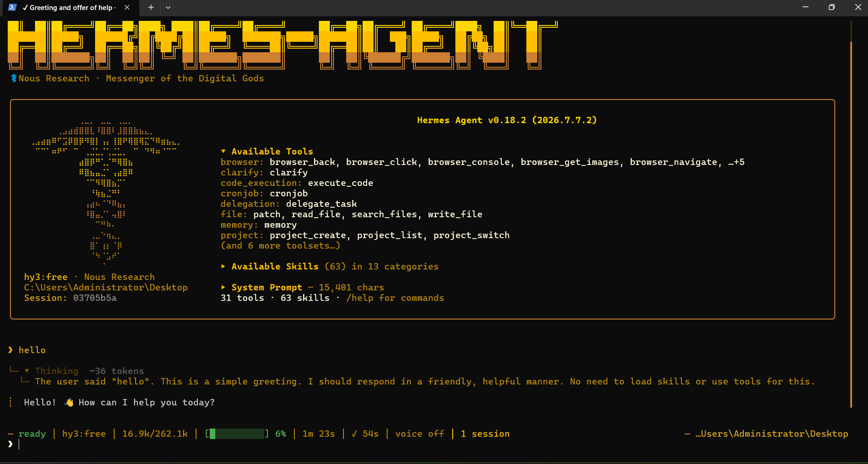Click the 'browser_click' tool name
This screenshot has height=464, width=868.
pyautogui.click(x=382, y=162)
